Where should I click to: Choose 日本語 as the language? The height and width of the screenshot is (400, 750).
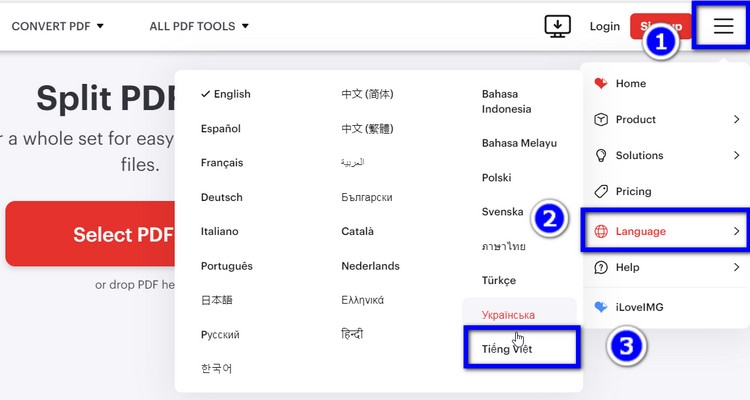pos(217,300)
